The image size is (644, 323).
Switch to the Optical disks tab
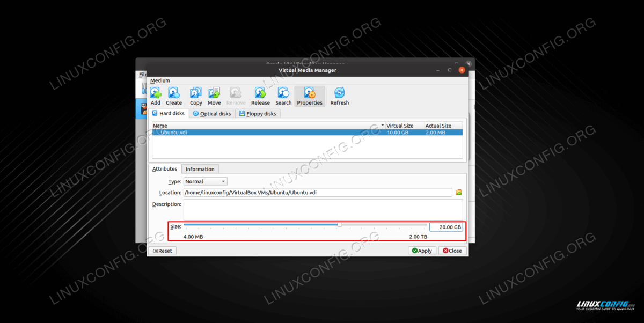coord(211,114)
